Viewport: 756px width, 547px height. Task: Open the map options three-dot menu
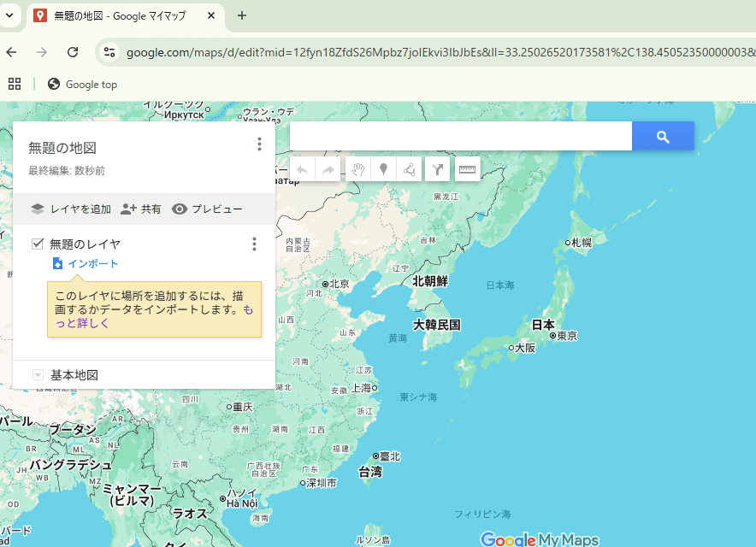(x=259, y=144)
